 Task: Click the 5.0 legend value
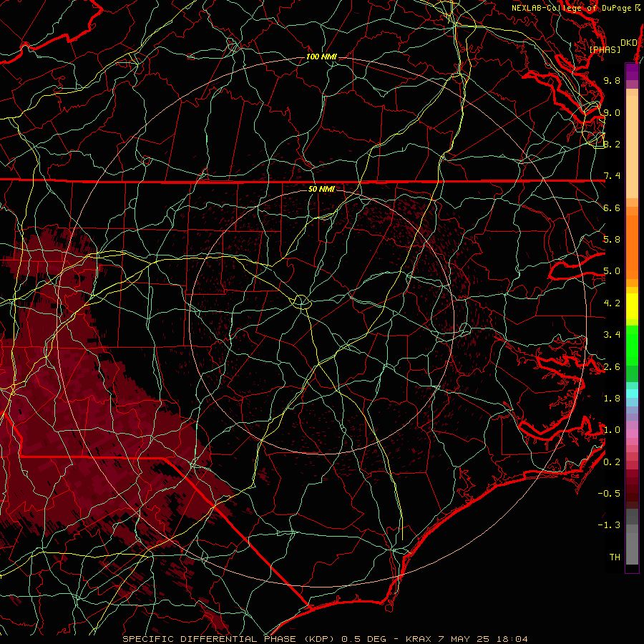(612, 271)
